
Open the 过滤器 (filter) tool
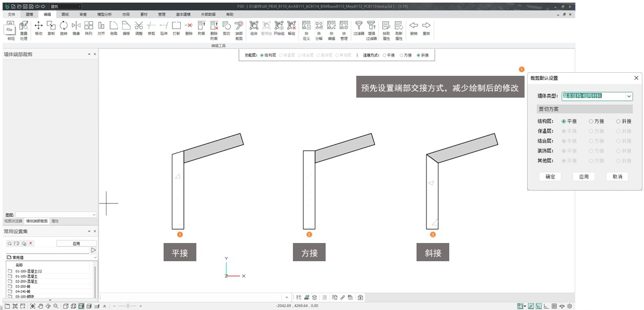coord(359,29)
